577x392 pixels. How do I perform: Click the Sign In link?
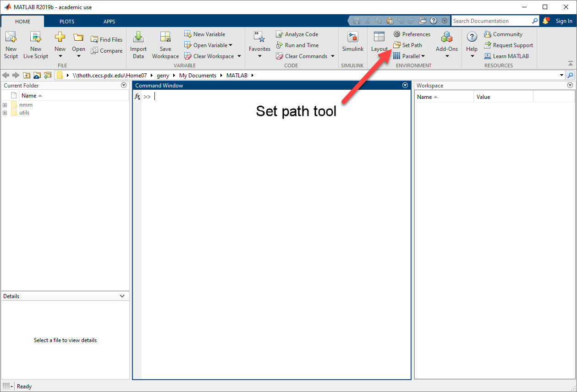564,21
